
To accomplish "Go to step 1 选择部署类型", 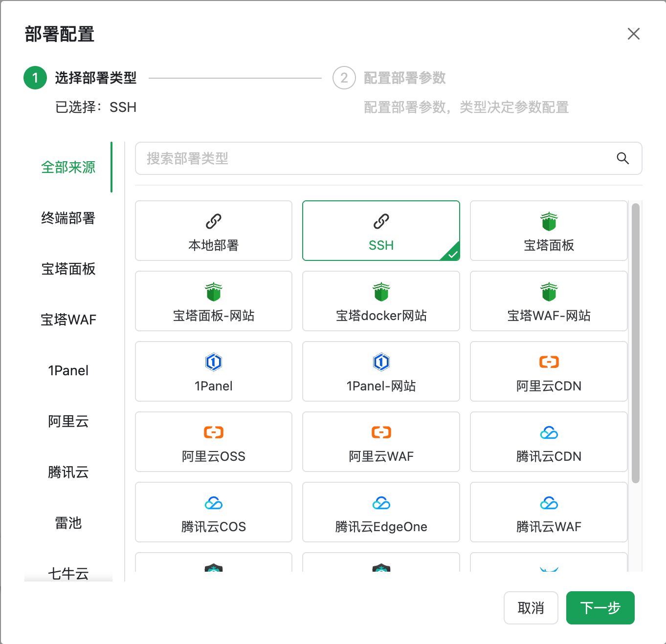I will (80, 78).
